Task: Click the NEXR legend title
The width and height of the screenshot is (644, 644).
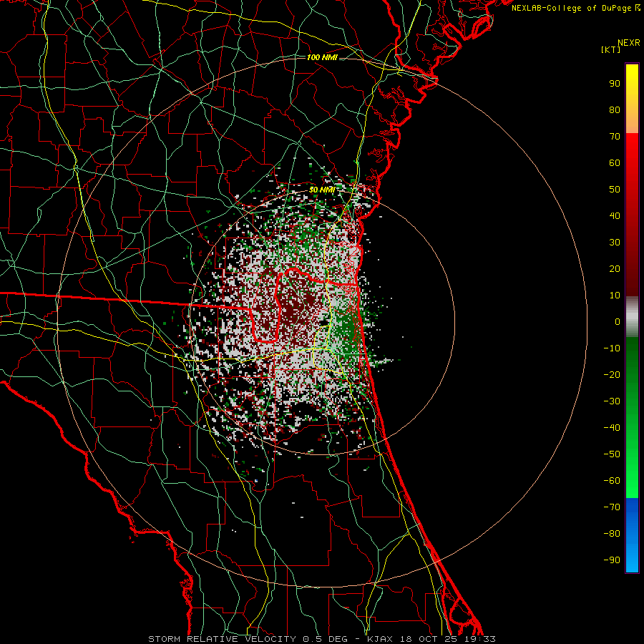Action: click(629, 43)
